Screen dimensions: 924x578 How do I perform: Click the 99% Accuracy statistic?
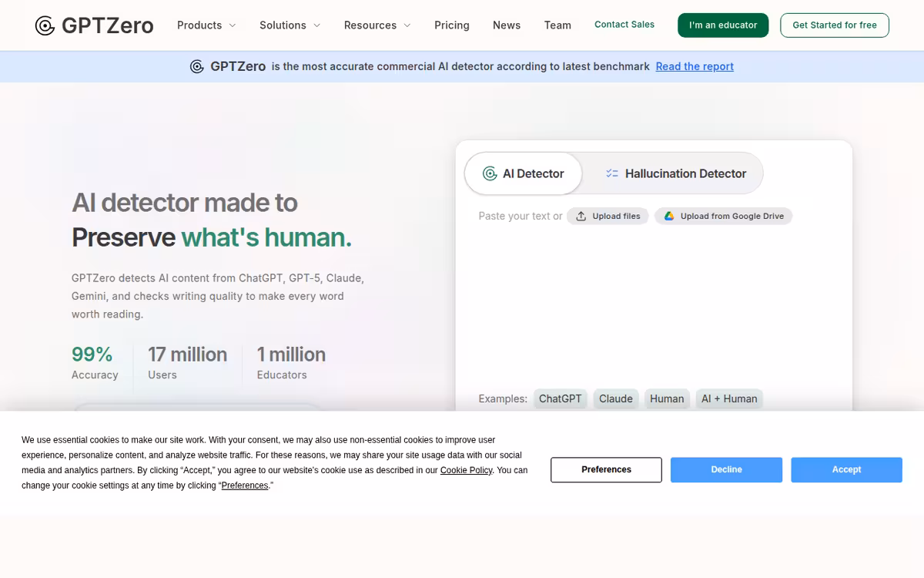pos(95,363)
